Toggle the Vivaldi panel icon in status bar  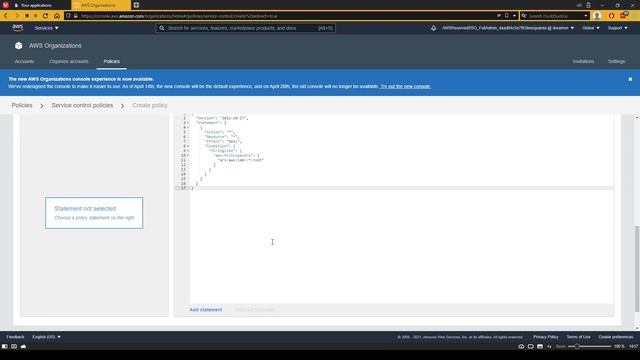click(4, 346)
